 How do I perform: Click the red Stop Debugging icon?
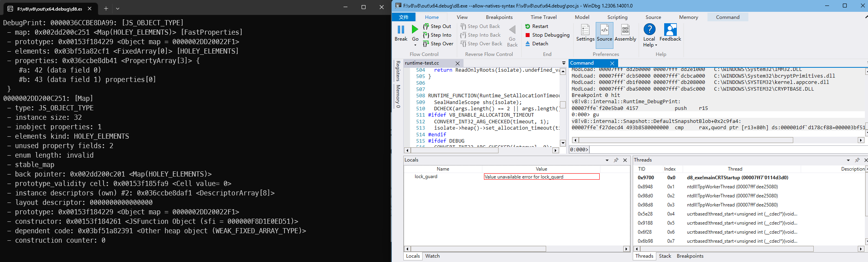(x=528, y=35)
